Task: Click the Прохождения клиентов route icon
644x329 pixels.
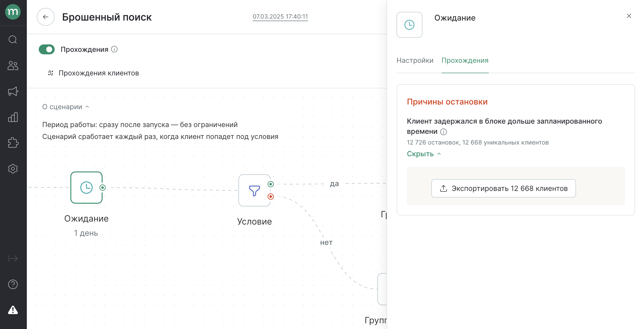Action: [x=51, y=73]
